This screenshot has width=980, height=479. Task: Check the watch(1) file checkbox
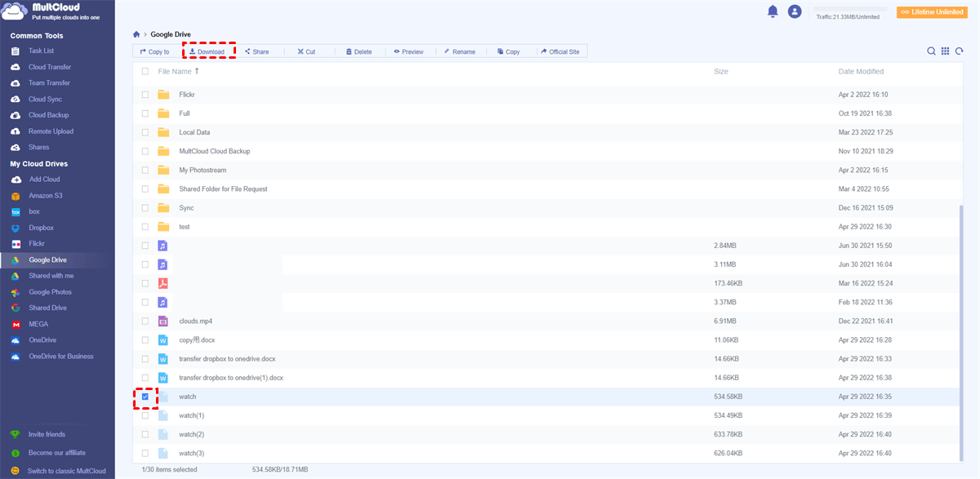pyautogui.click(x=145, y=415)
